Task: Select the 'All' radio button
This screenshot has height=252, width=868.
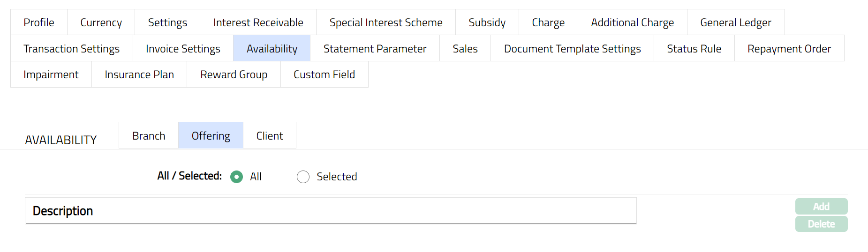Action: [237, 177]
